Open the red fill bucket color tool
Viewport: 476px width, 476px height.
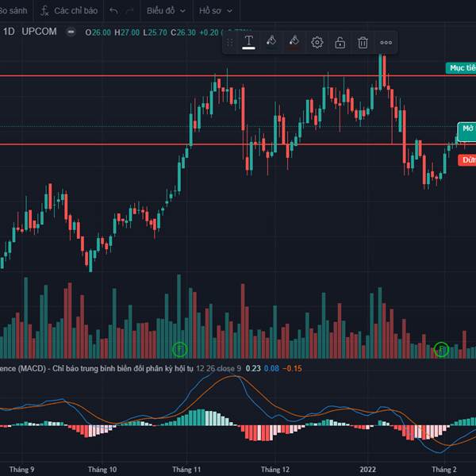pos(294,42)
